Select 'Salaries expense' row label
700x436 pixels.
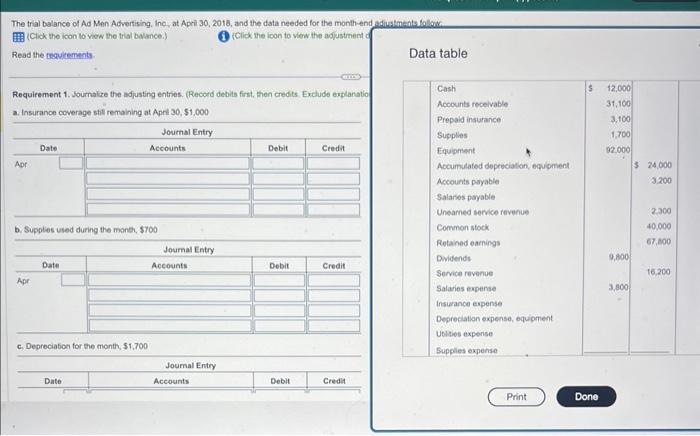[466, 289]
